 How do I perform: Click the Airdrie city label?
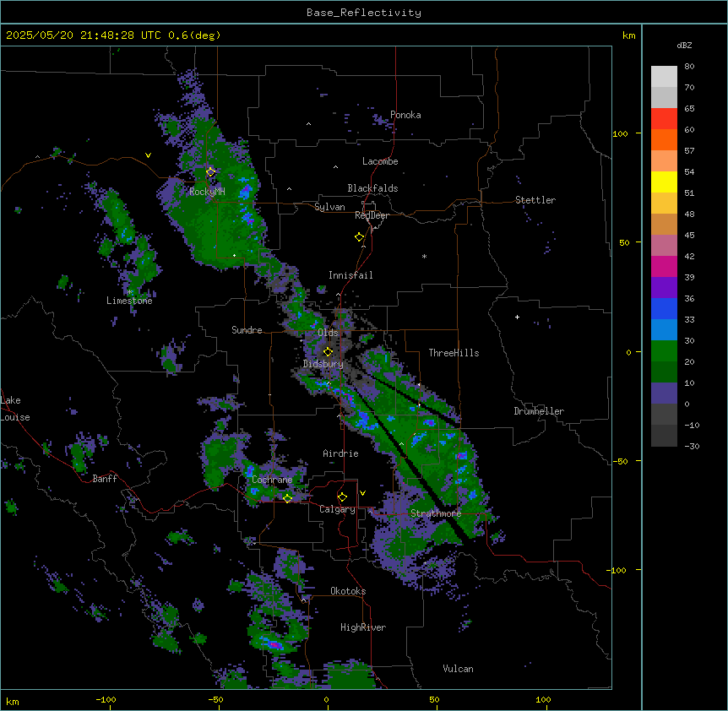(x=340, y=453)
